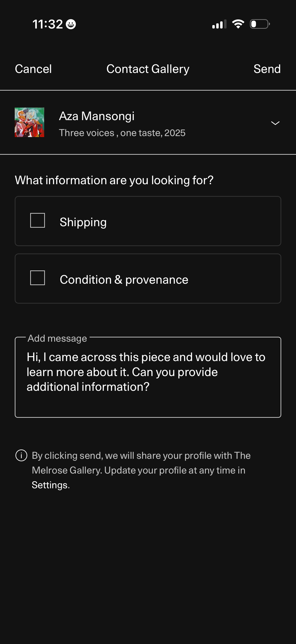Screen dimensions: 296x644
Task: Tap the Condition & provenance label
Action: (124, 280)
